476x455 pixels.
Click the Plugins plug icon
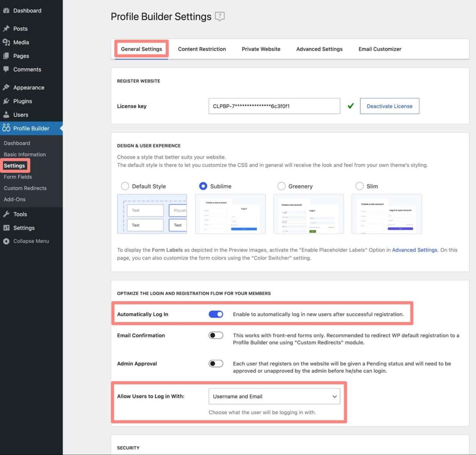click(x=6, y=101)
